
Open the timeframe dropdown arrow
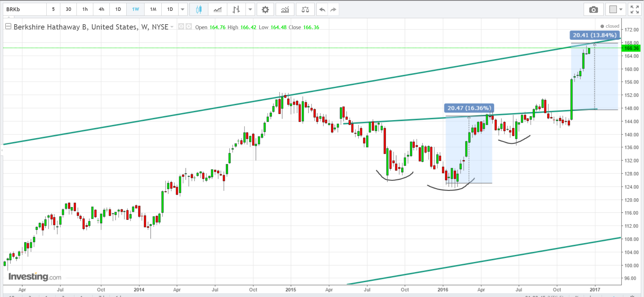(182, 9)
